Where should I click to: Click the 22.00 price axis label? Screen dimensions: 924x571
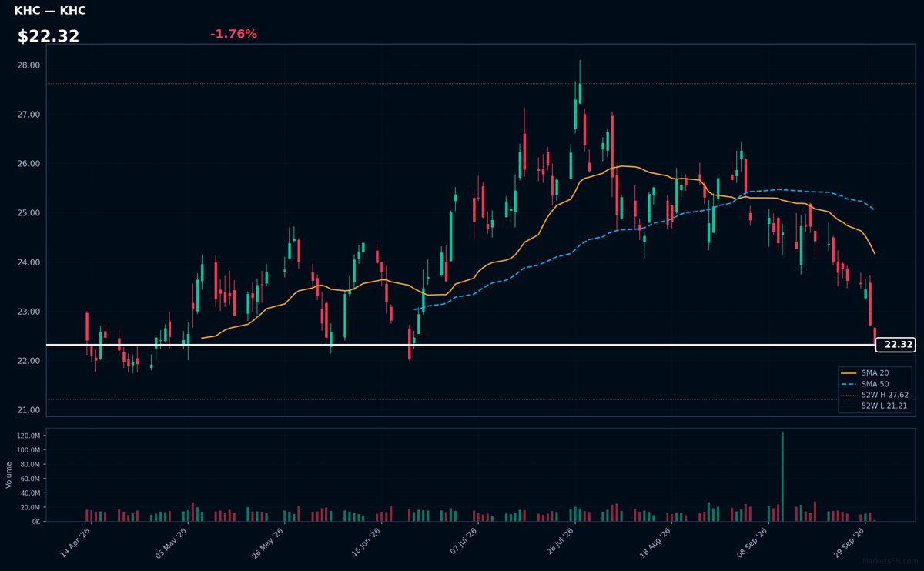point(28,361)
